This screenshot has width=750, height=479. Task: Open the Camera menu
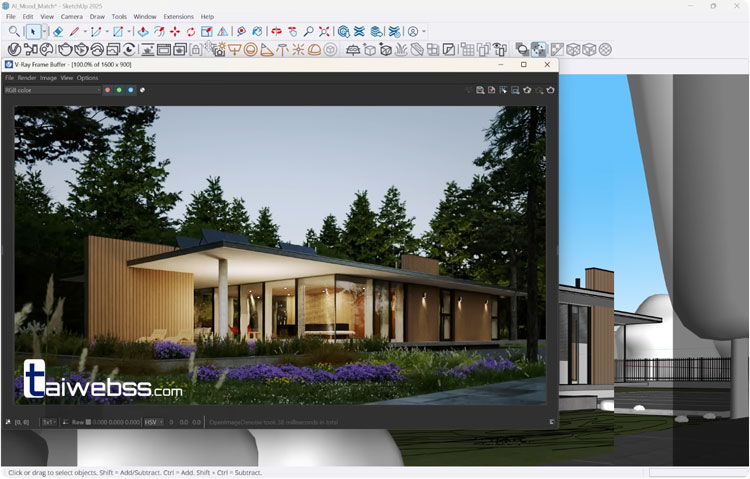pos(72,17)
